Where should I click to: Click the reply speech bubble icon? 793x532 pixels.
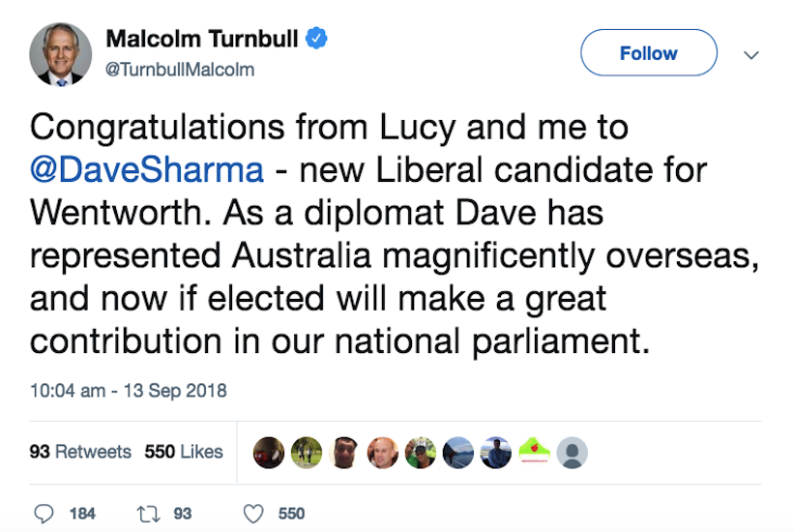coord(44,514)
